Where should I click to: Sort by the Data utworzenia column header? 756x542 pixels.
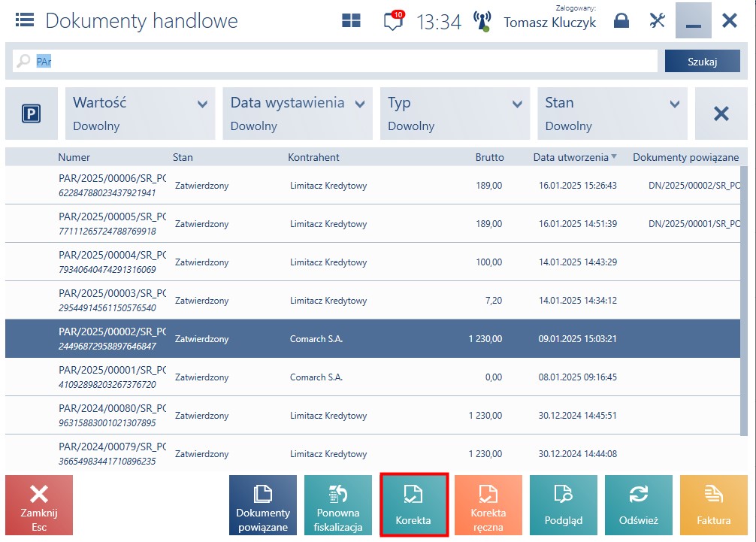pos(571,157)
